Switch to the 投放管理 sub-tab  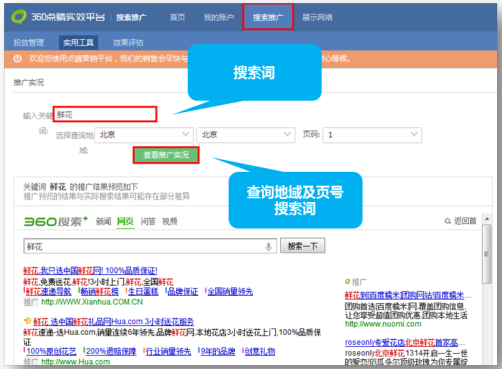29,43
